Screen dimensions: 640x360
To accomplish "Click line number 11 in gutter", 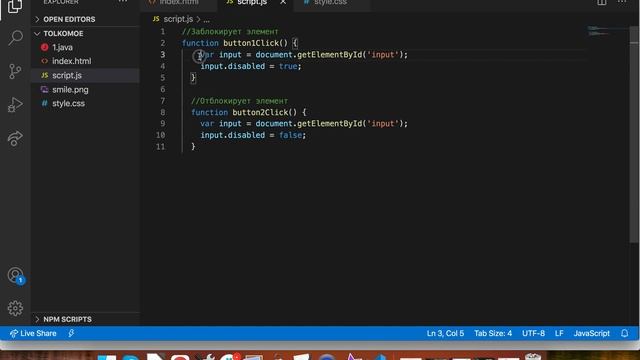I will 160,147.
